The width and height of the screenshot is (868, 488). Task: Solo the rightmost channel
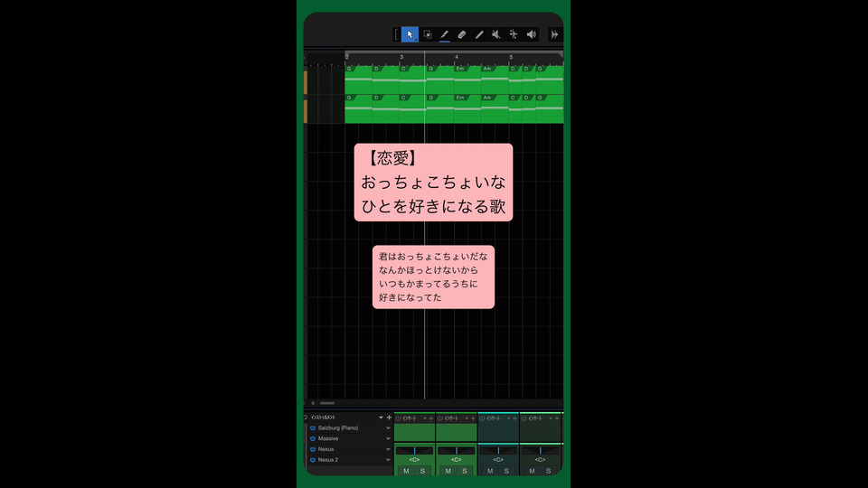coord(548,471)
